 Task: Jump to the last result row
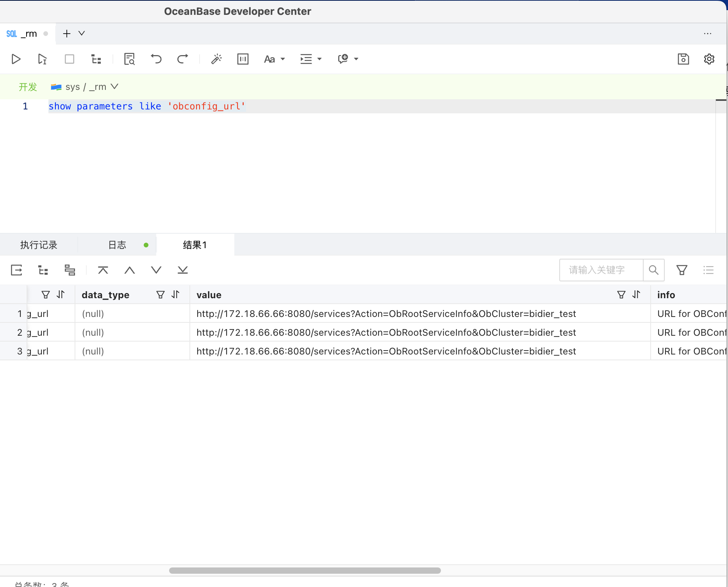182,270
